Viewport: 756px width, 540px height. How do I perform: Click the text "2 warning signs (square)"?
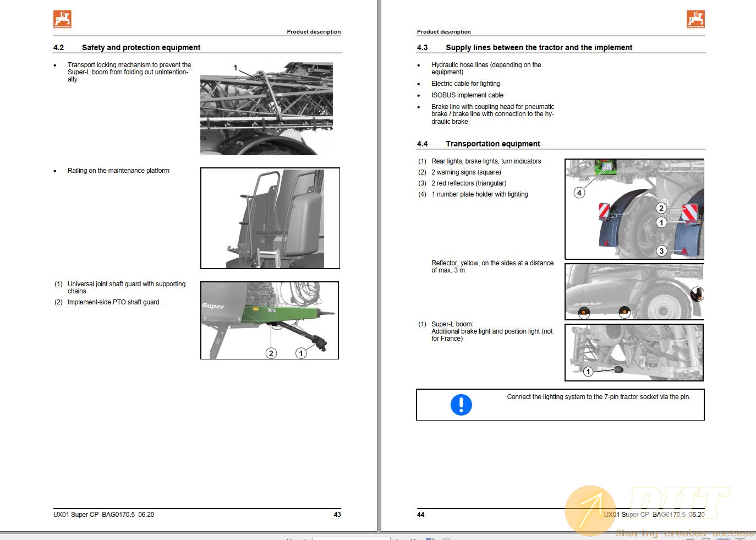point(466,172)
